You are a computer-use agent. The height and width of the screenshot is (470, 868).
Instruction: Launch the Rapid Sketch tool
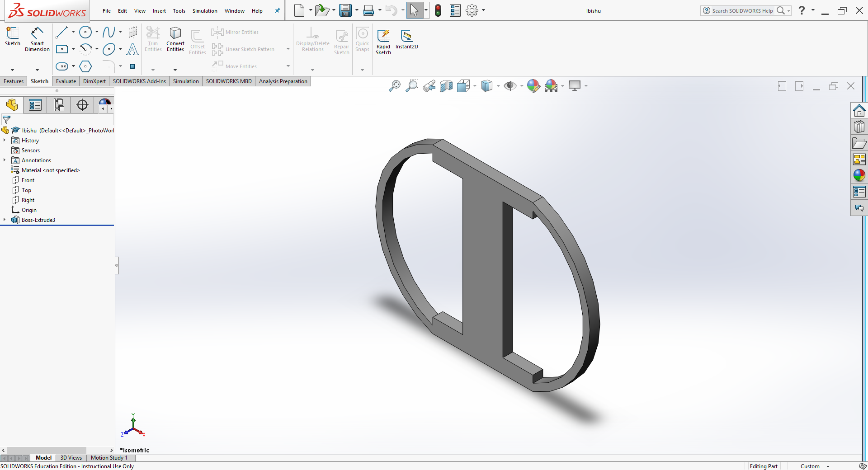[383, 42]
